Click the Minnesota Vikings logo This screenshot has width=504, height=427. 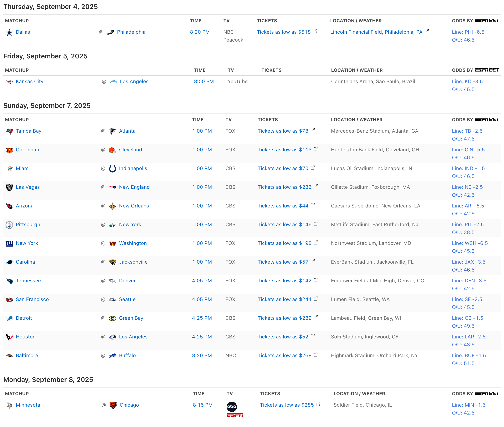coord(9,405)
